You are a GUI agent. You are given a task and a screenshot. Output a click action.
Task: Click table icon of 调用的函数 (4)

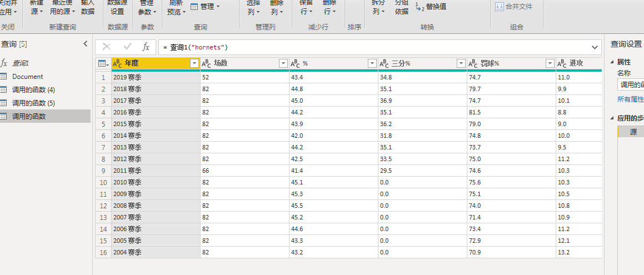4,89
